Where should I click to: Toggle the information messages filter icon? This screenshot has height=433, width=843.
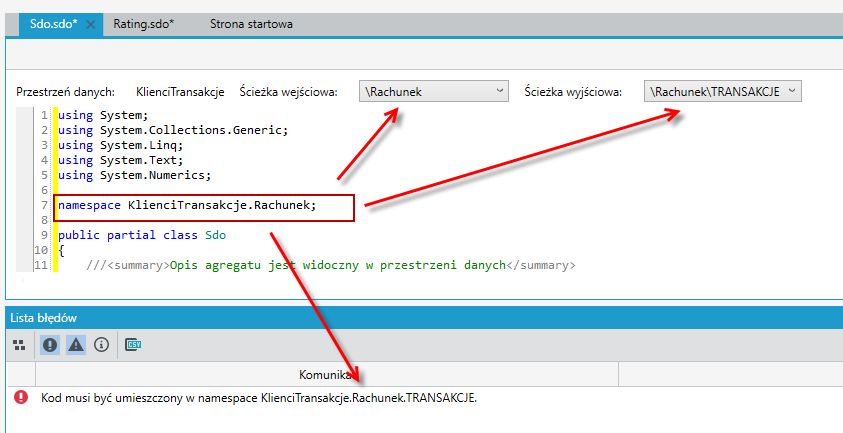[102, 345]
